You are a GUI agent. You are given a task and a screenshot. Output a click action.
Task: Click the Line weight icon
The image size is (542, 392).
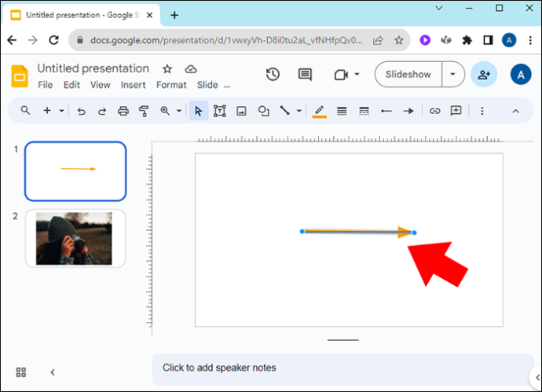point(342,111)
